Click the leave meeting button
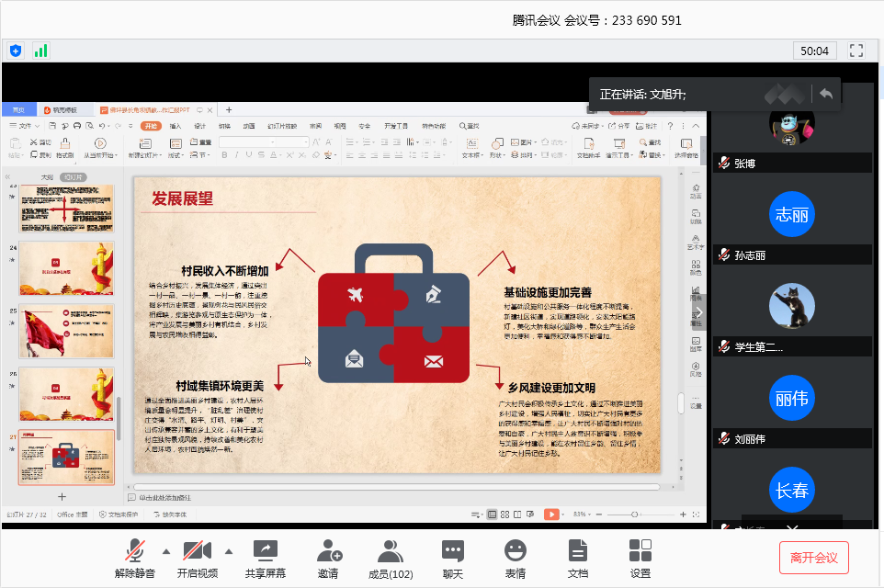The height and width of the screenshot is (588, 884). pos(813,558)
